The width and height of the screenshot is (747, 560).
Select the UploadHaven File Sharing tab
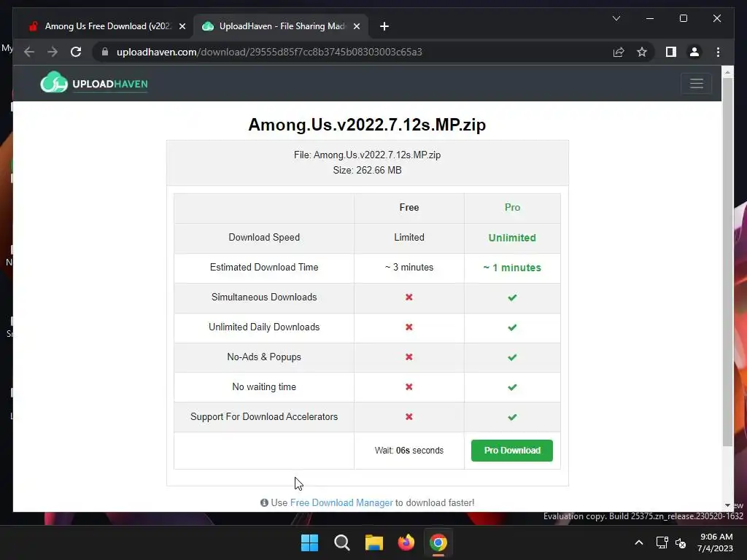pyautogui.click(x=281, y=26)
